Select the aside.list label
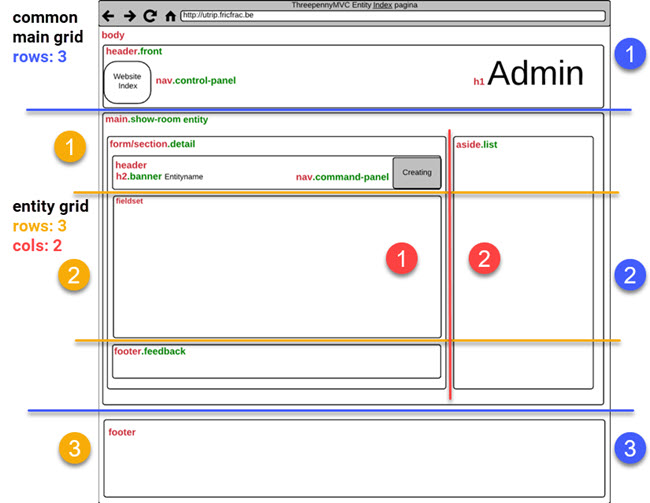Screen dimensions: 650x503 477,145
